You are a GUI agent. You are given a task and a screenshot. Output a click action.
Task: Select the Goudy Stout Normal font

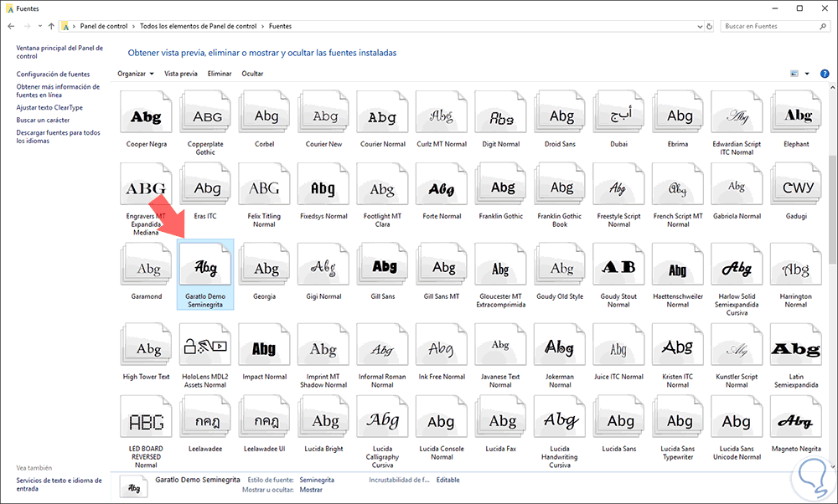coord(619,268)
